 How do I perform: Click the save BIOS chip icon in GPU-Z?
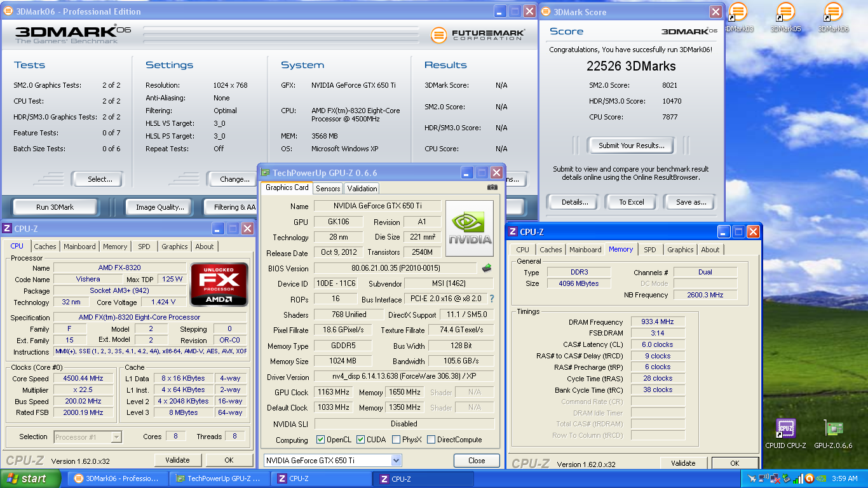coord(487,268)
